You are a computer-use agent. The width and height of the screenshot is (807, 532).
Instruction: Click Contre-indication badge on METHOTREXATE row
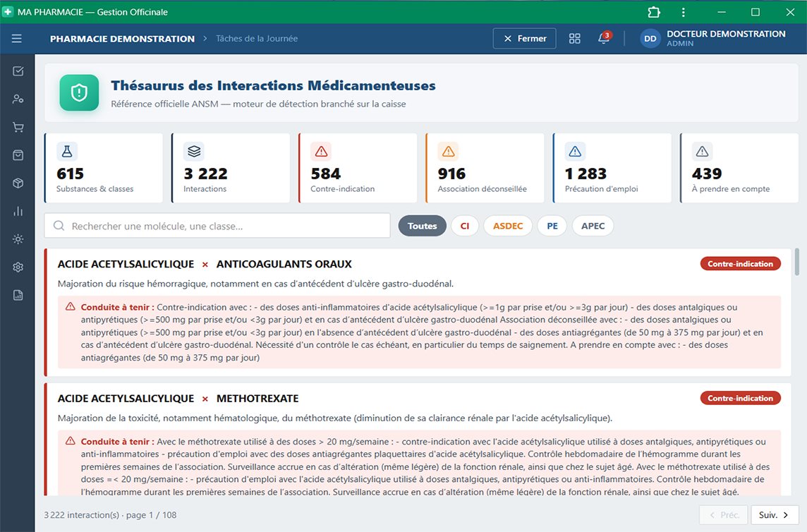coord(740,398)
